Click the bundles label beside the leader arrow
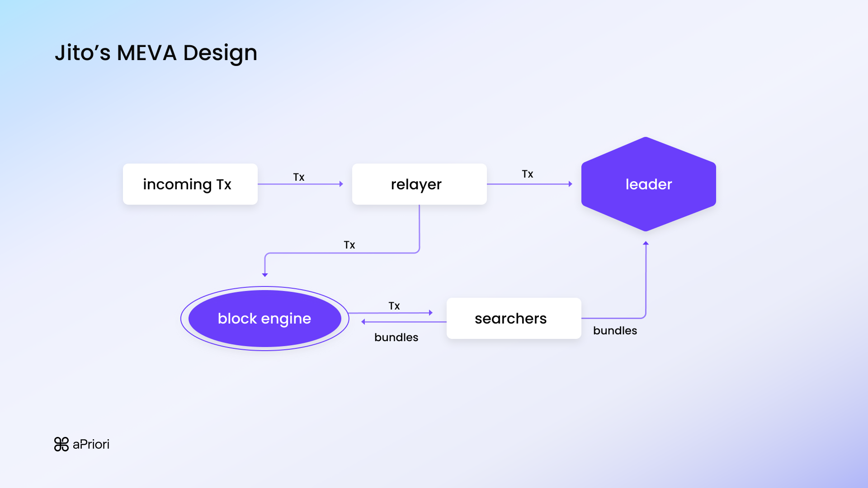Screen dimensions: 868x488 click(615, 331)
